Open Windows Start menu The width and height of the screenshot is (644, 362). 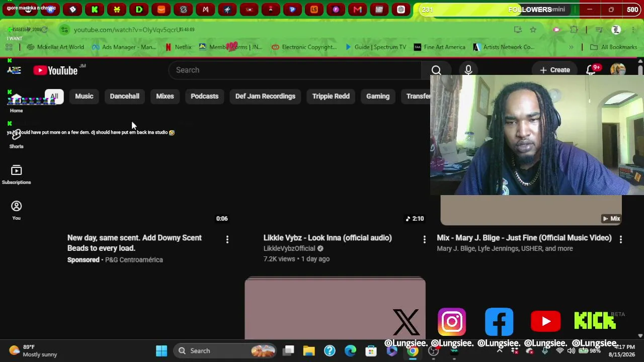tap(162, 351)
